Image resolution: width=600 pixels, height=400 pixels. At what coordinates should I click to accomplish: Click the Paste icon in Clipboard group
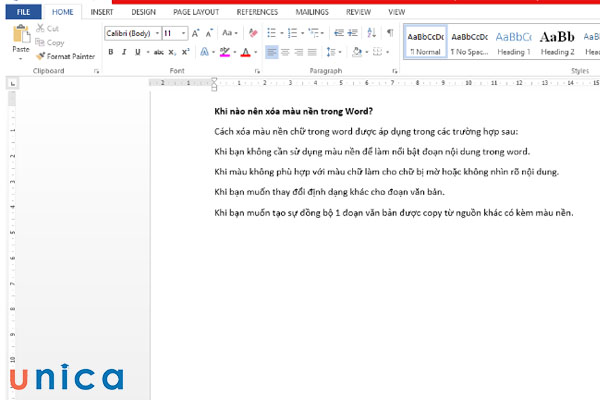[20, 34]
